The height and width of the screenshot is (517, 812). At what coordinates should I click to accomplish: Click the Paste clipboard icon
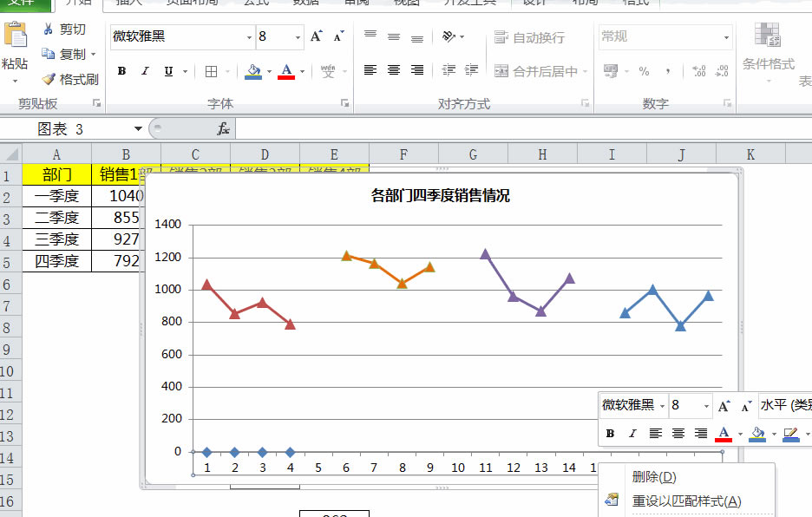click(15, 36)
